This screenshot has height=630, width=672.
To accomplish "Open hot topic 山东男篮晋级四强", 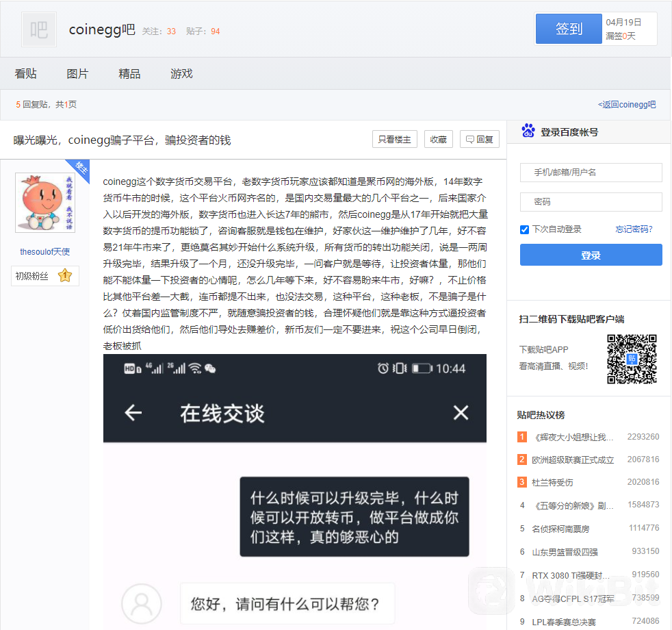I will tap(565, 553).
